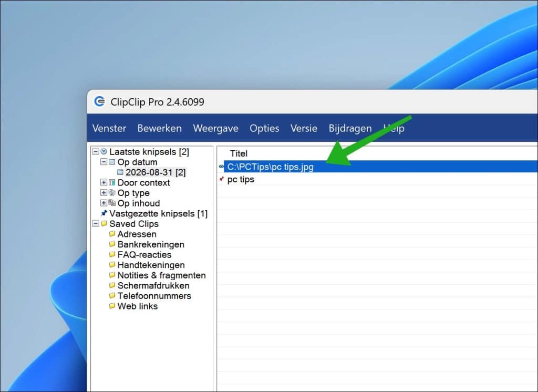Click the Telefoonnummers folder icon

click(112, 295)
